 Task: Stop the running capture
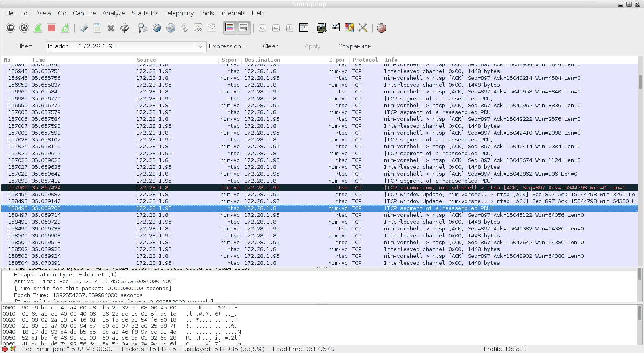[x=52, y=28]
